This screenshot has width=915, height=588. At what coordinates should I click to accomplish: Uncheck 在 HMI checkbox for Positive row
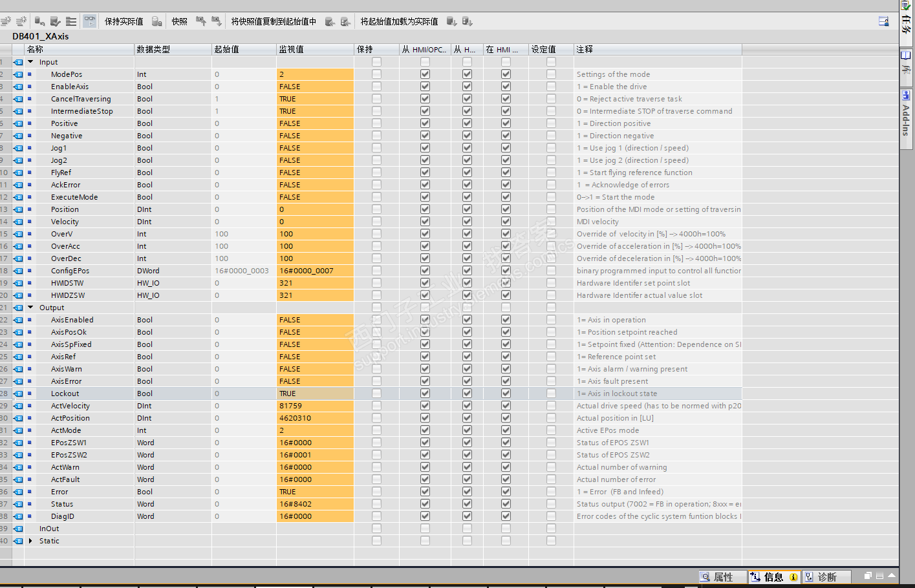(506, 123)
